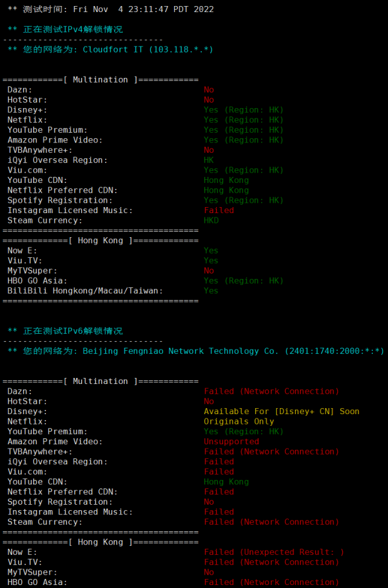Viewport: 388px width, 588px height.
Task: Click 'Hong Kong' beside IPv6 YouTube CDN
Action: pyautogui.click(x=226, y=482)
